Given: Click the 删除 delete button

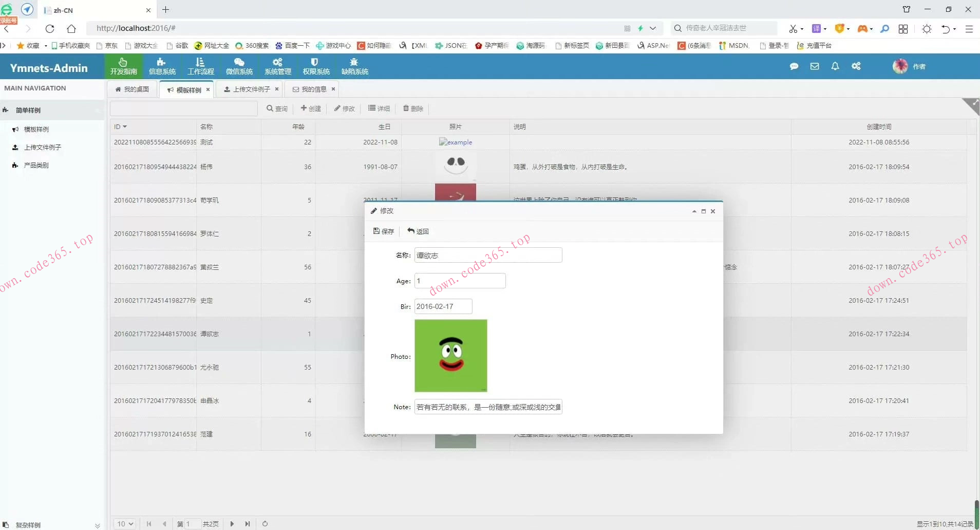Looking at the screenshot, I should tap(413, 108).
